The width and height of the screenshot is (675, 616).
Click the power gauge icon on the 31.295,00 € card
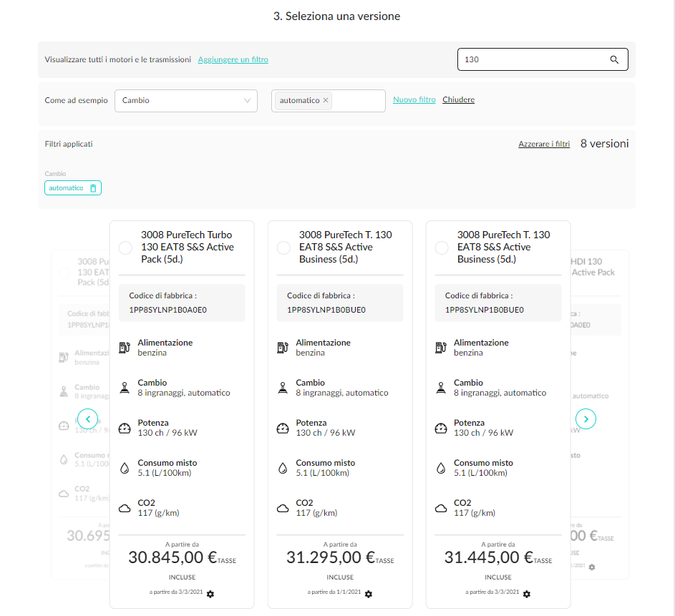pos(283,428)
